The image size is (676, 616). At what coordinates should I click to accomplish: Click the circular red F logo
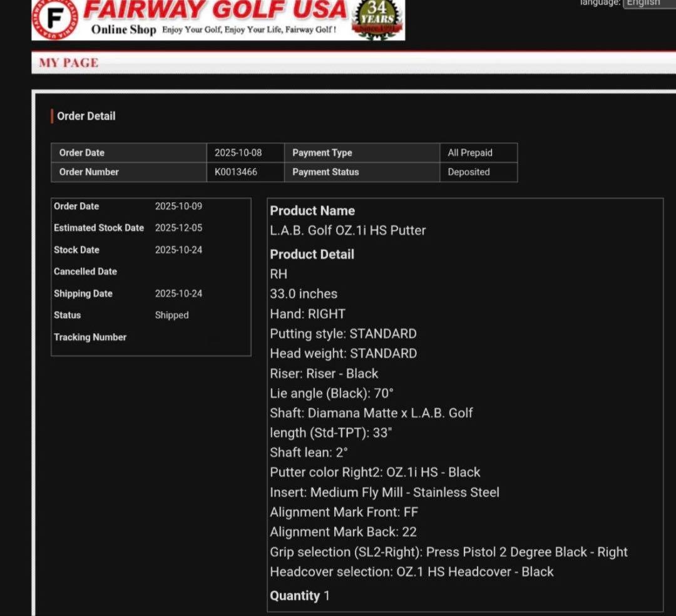(x=56, y=20)
